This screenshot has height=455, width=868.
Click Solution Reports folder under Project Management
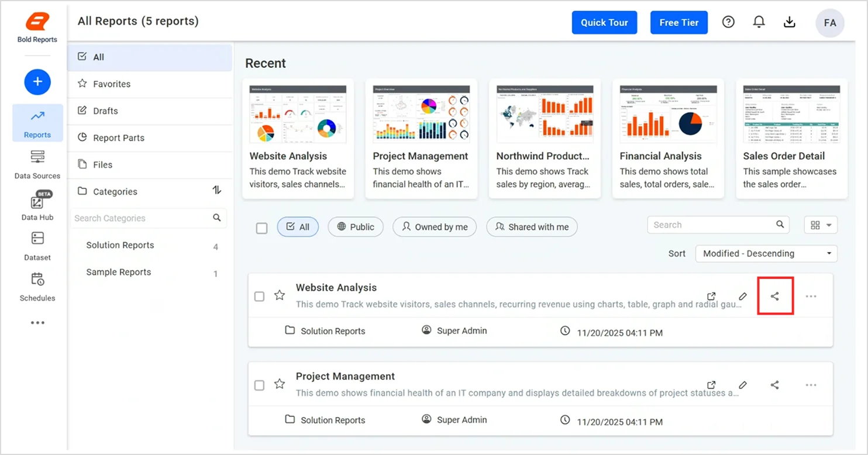click(x=325, y=420)
